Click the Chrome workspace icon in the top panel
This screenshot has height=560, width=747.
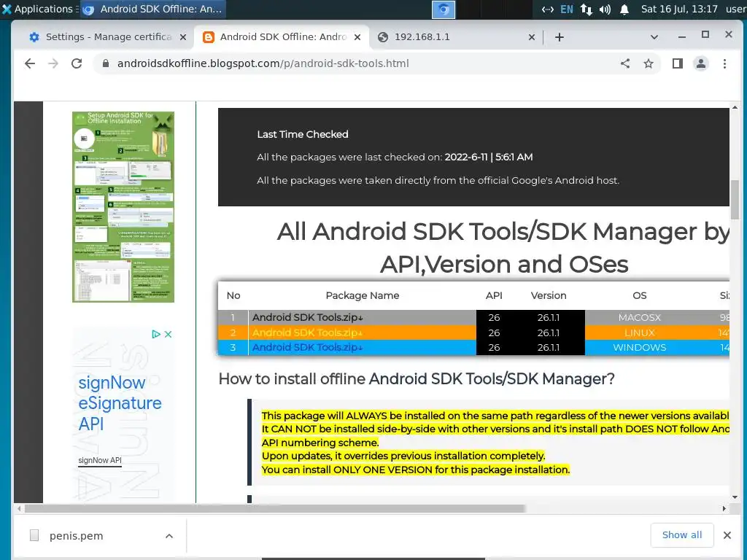pyautogui.click(x=443, y=9)
